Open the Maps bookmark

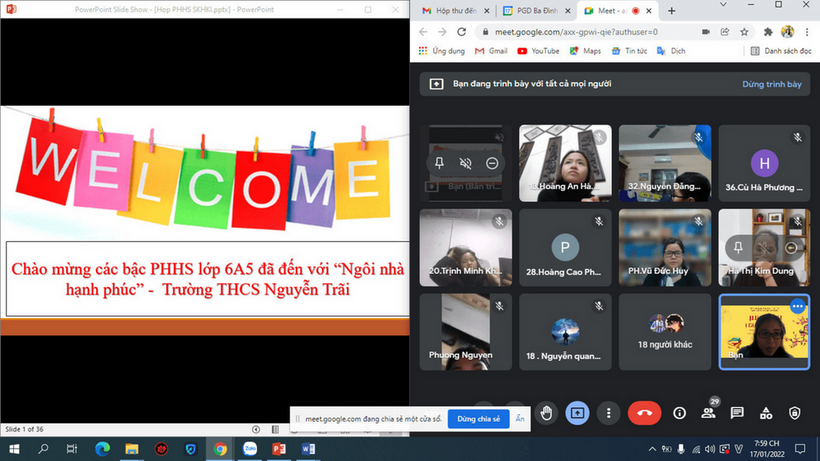pos(585,51)
